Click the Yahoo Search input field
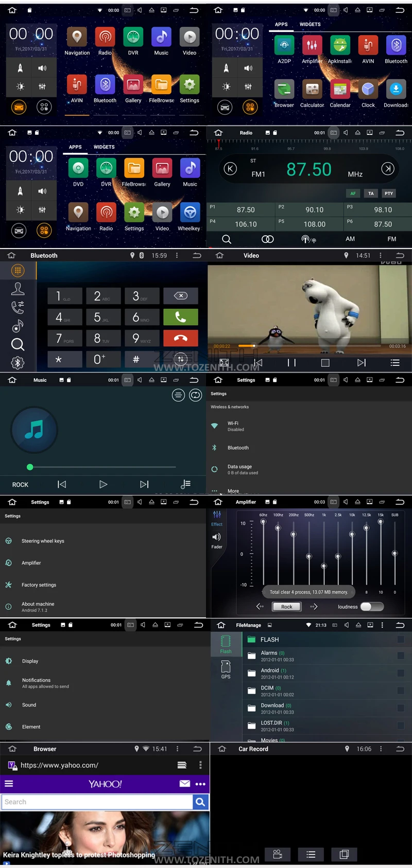 coord(97,802)
